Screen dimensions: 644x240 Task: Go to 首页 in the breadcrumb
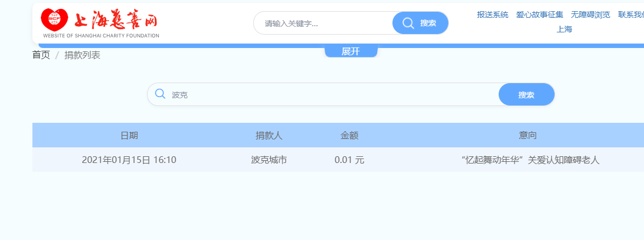(41, 55)
